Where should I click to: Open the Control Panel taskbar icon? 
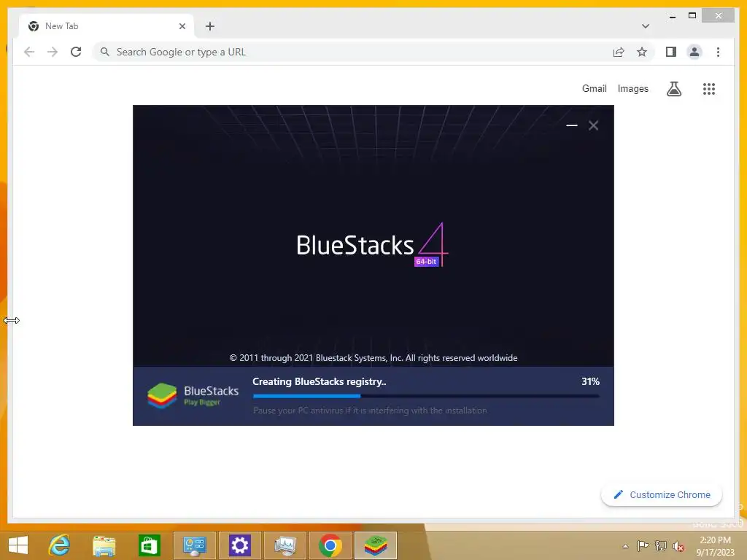tap(194, 545)
